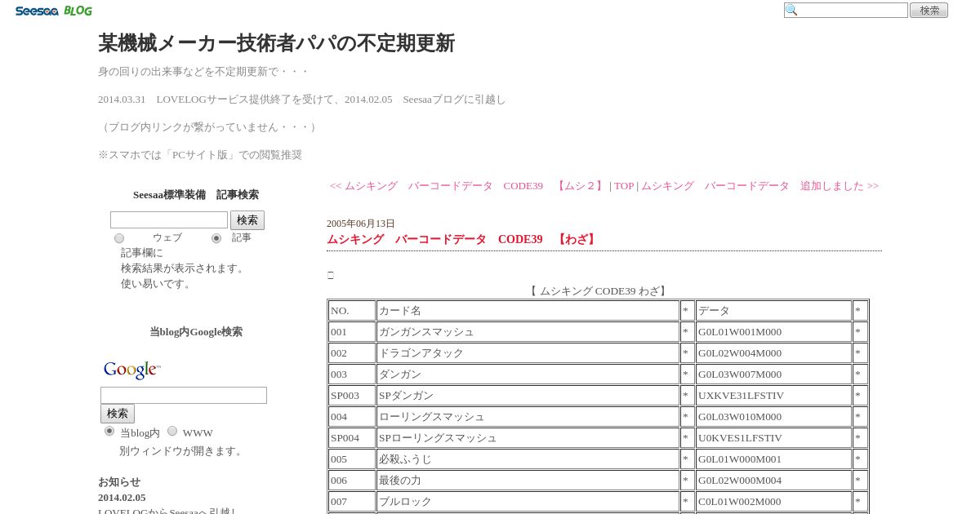Go to previous post CODE39【ムシ２】

tap(467, 186)
